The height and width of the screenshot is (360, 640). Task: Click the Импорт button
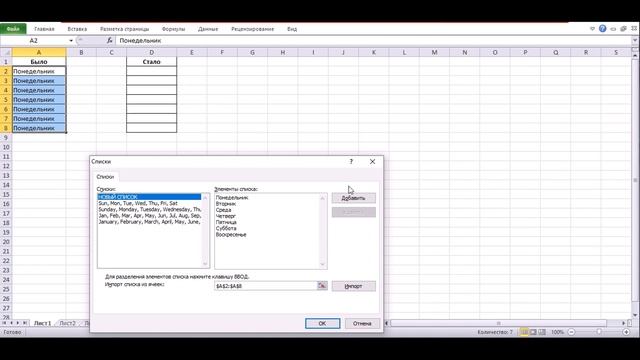point(353,286)
